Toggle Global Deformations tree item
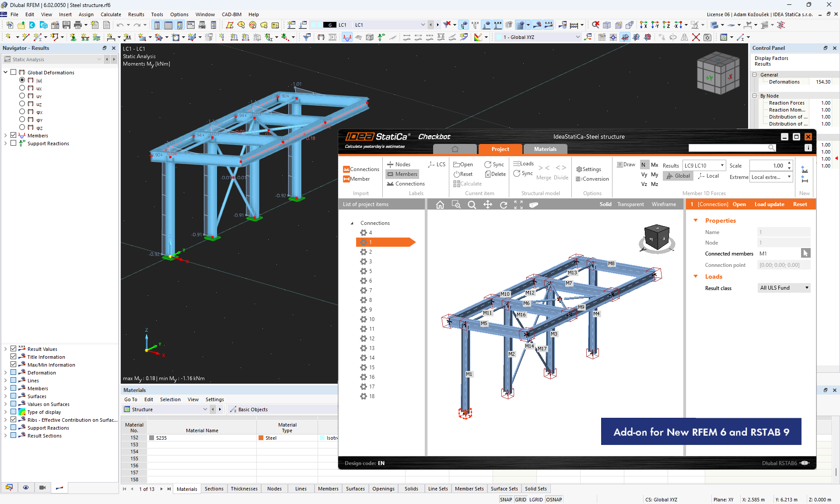 (x=5, y=72)
